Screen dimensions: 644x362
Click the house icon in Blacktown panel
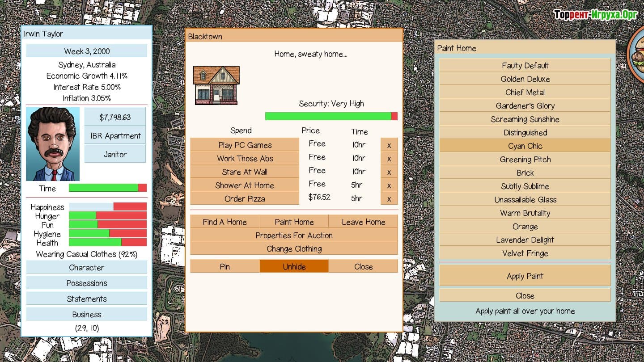point(216,85)
